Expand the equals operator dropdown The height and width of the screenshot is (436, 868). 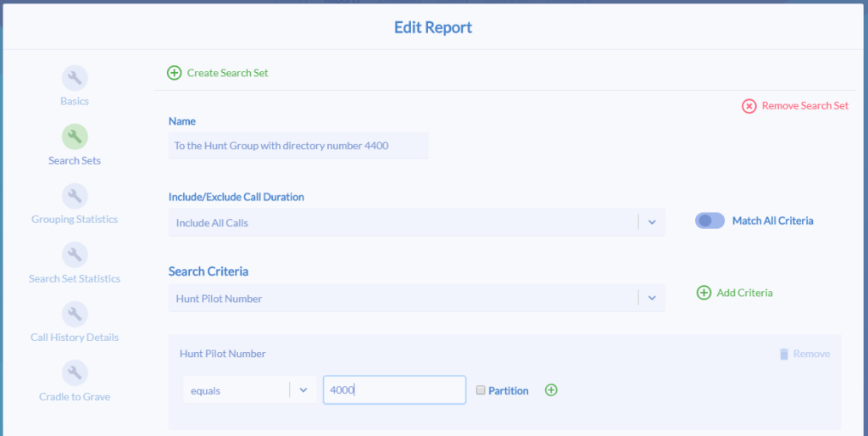pos(250,390)
